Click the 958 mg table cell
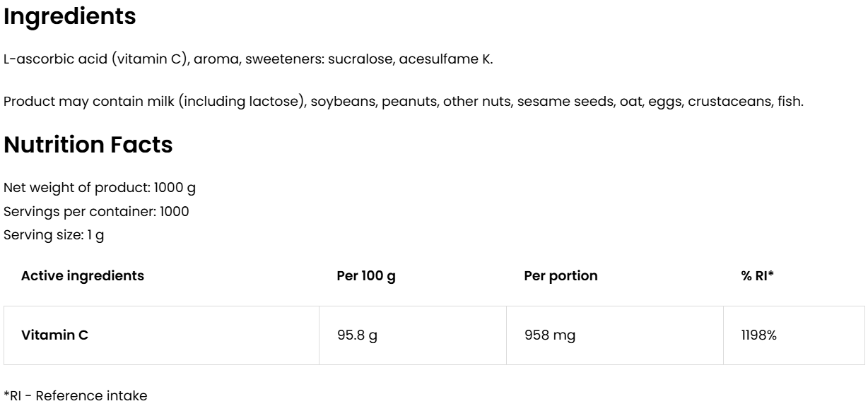This screenshot has width=868, height=406. 549,335
